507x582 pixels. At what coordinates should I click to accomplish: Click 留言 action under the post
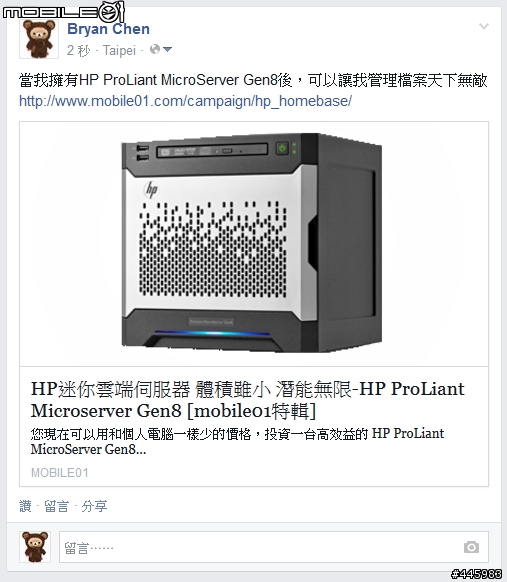(x=56, y=506)
